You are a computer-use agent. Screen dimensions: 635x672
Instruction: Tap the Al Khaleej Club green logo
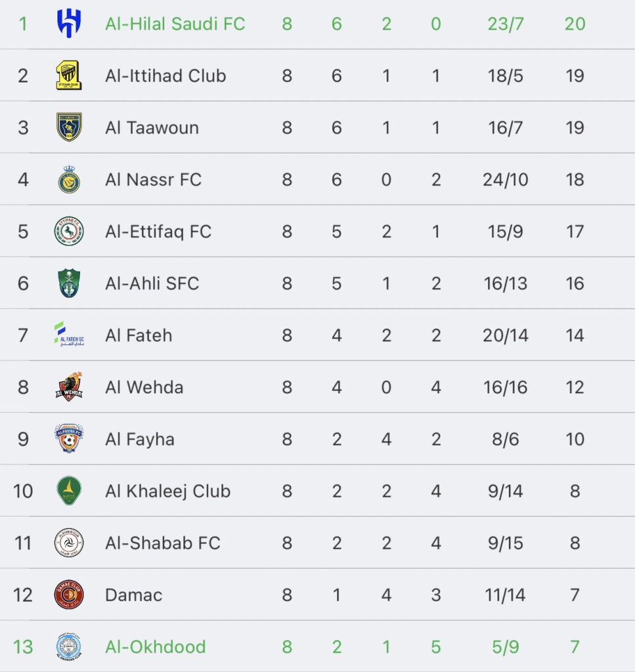pyautogui.click(x=68, y=491)
